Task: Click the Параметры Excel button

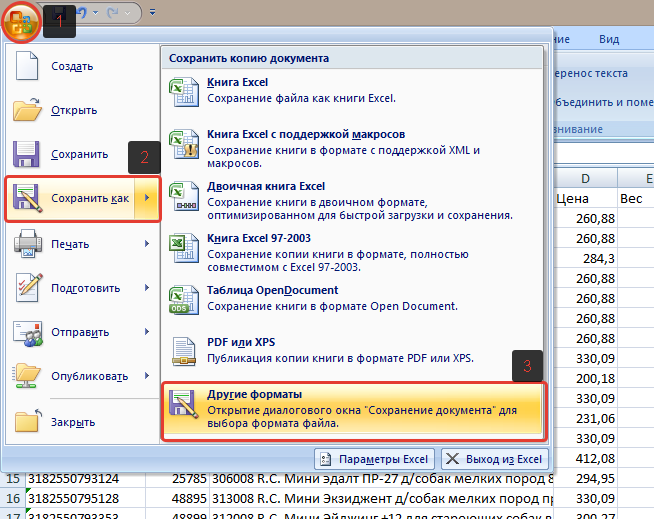Action: [x=375, y=459]
